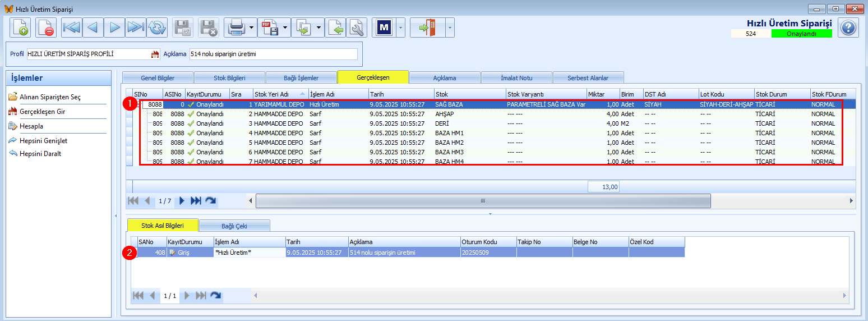
Task: Click the Stok Varyantı column header
Action: click(546, 94)
